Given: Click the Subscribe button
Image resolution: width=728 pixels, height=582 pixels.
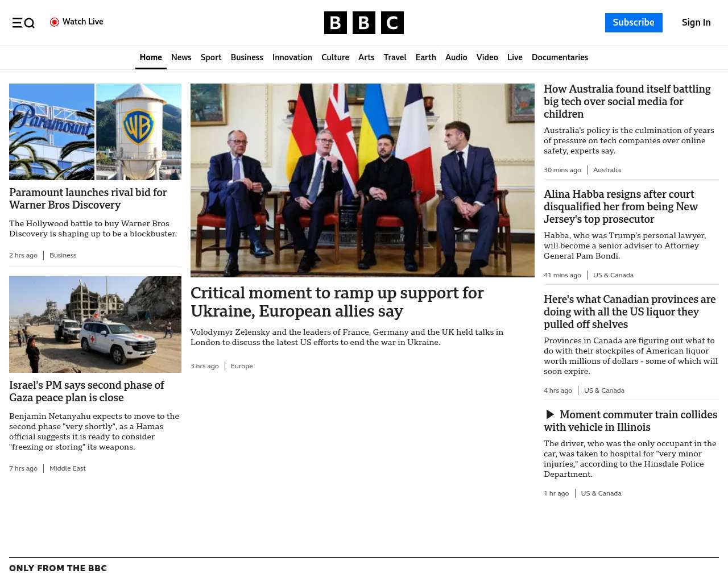Looking at the screenshot, I should click(633, 23).
